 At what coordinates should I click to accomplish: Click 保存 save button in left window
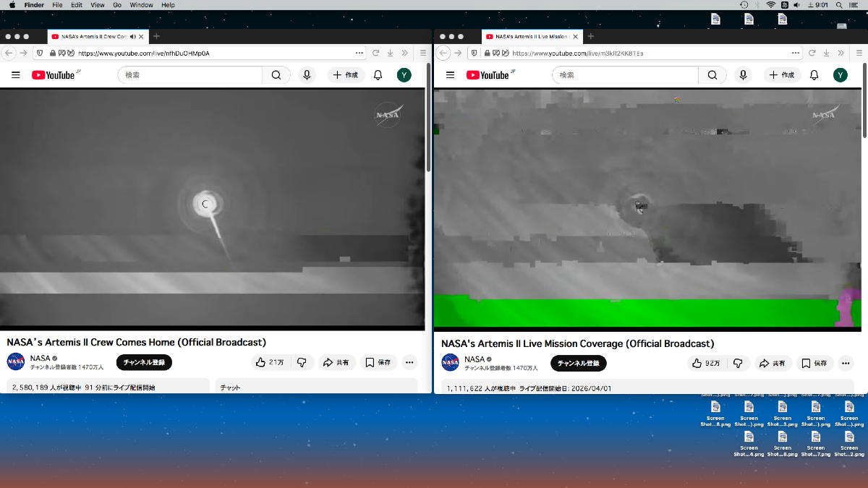click(x=378, y=362)
